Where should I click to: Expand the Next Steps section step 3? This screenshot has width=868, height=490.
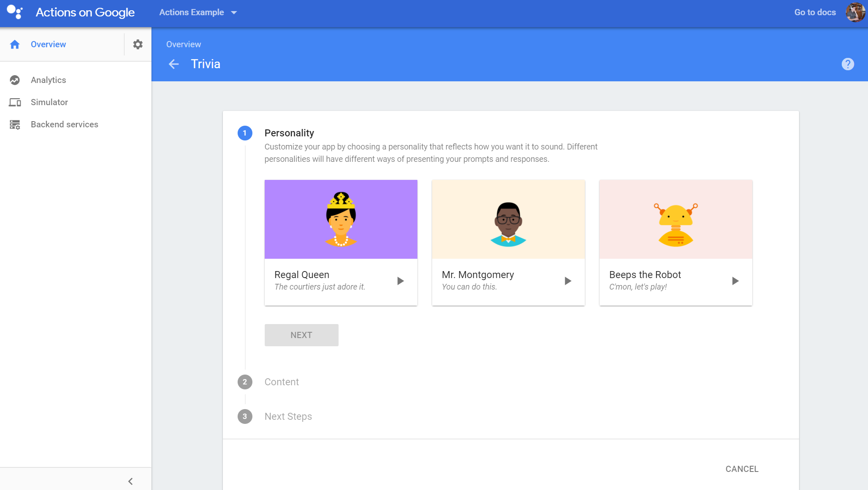click(x=288, y=416)
